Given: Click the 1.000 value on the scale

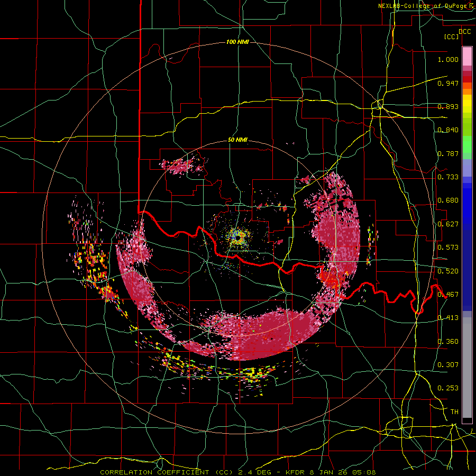Looking at the screenshot, I should (448, 59).
